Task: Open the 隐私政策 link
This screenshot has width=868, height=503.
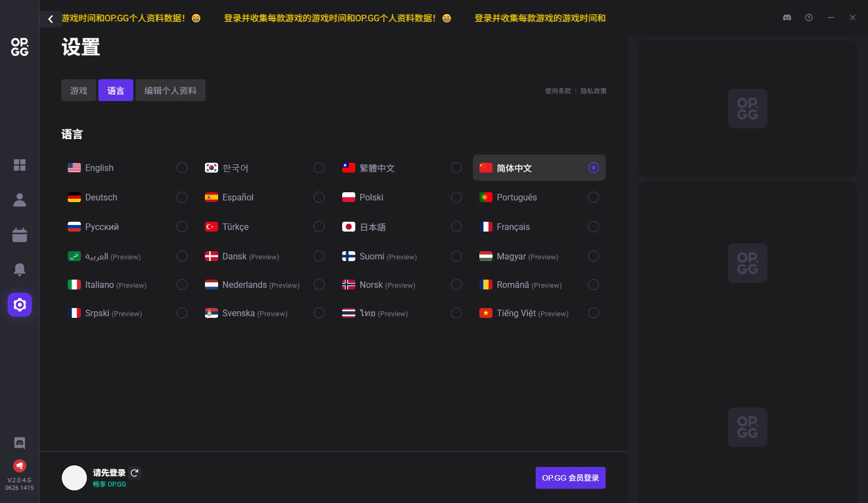Action: pyautogui.click(x=594, y=91)
